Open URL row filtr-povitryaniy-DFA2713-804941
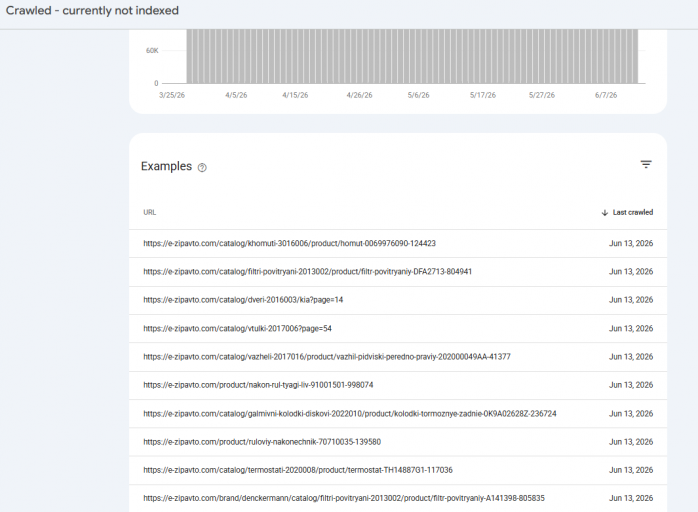Screen dimensions: 698x512 (398, 272)
